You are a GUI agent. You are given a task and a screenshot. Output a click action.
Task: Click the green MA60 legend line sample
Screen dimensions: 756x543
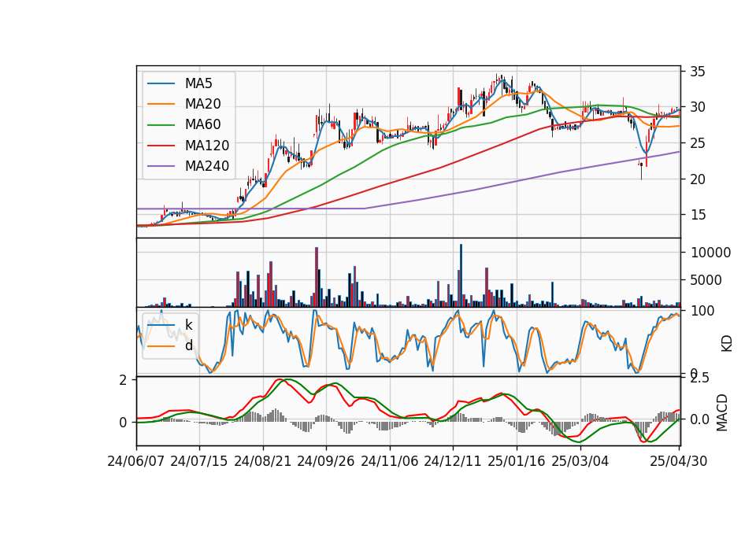click(161, 125)
